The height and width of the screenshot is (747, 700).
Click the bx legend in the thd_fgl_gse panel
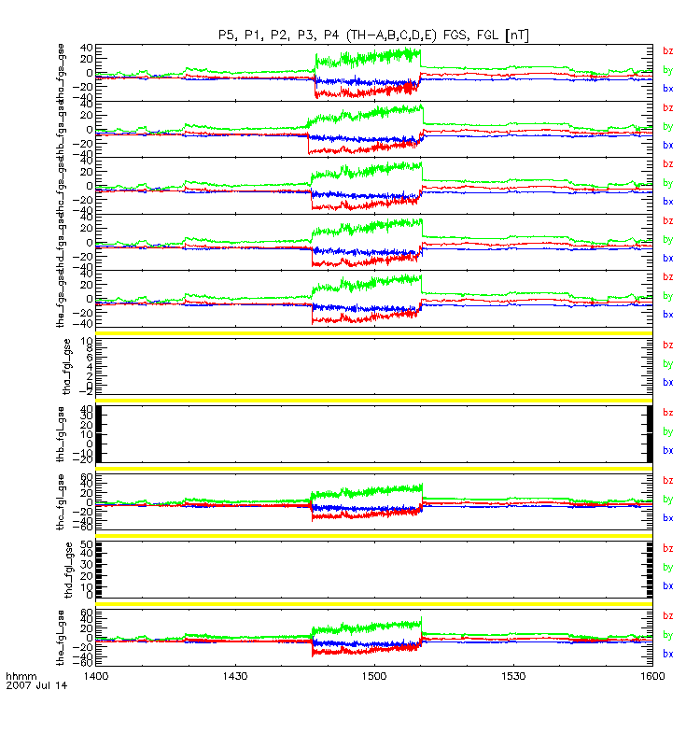point(667,586)
